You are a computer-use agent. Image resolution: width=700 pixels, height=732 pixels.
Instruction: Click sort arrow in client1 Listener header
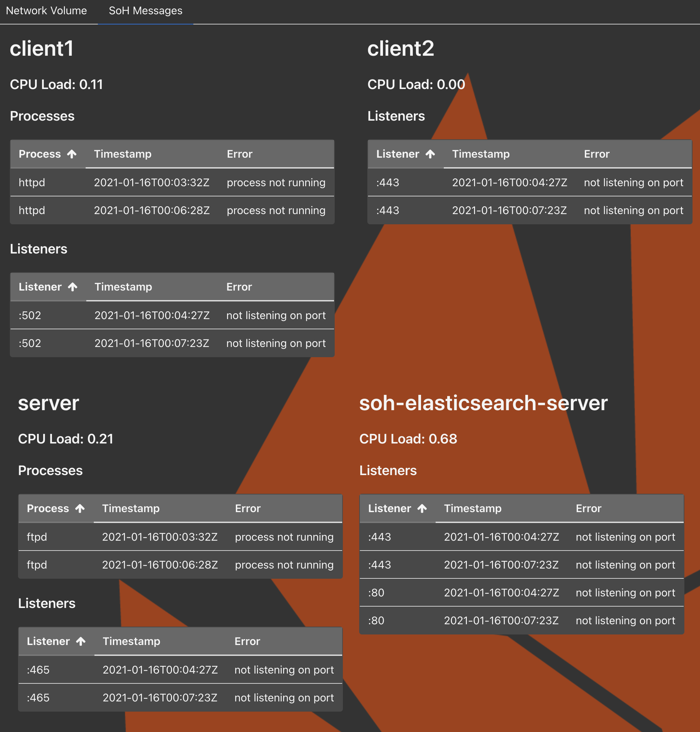[x=73, y=287]
